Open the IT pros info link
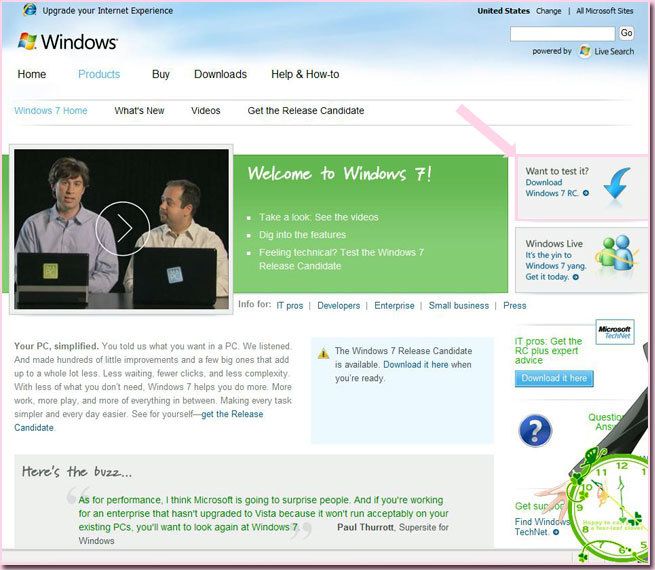655x570 pixels. (x=290, y=306)
